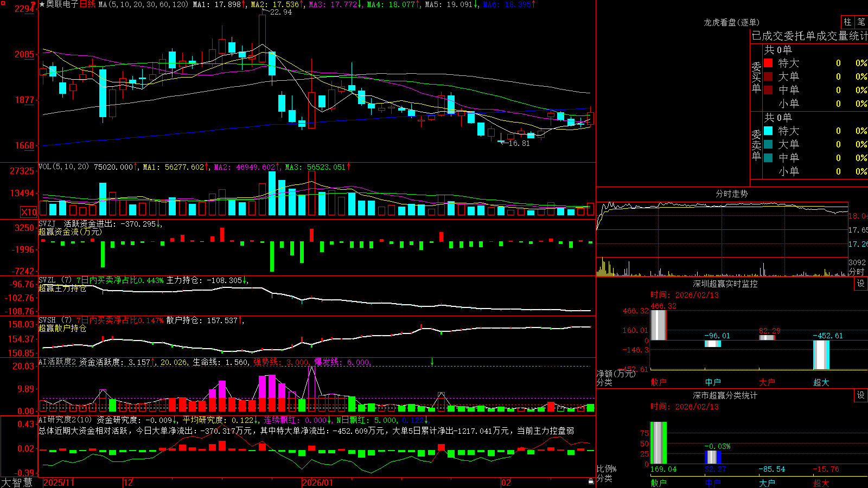Open the MA(5,10,20,30,60,120) indicator parameters
The width and height of the screenshot is (868, 488).
[x=143, y=4]
